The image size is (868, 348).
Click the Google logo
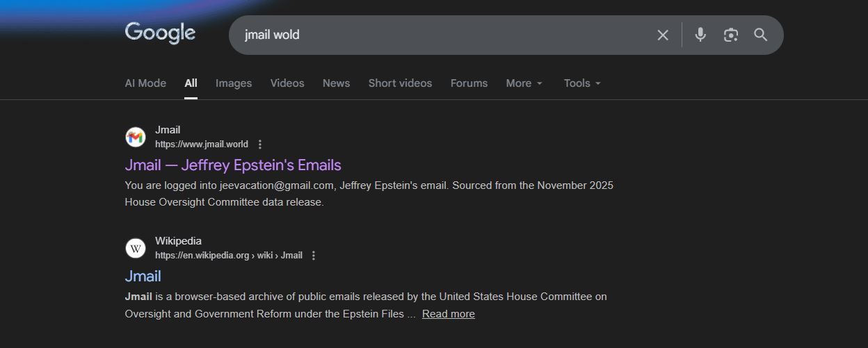(x=160, y=33)
